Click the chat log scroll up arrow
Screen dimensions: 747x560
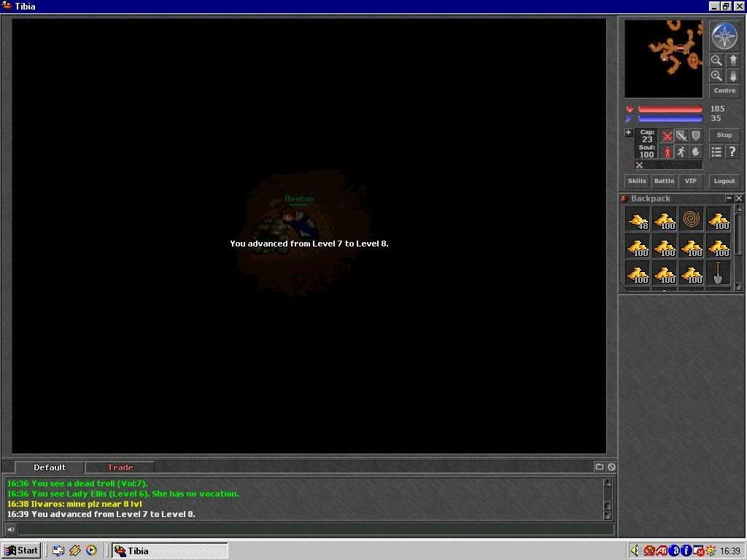coord(608,483)
